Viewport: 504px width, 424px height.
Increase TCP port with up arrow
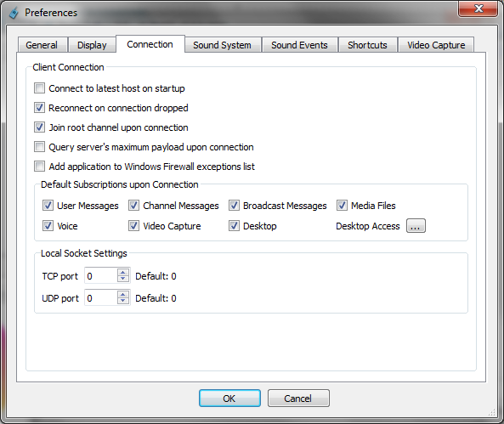point(122,273)
